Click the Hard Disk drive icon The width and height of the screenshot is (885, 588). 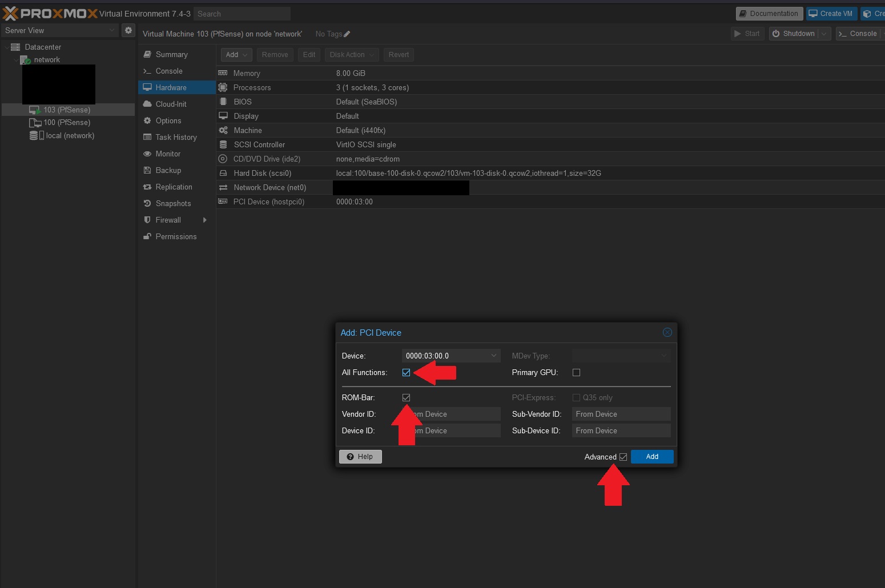(223, 173)
